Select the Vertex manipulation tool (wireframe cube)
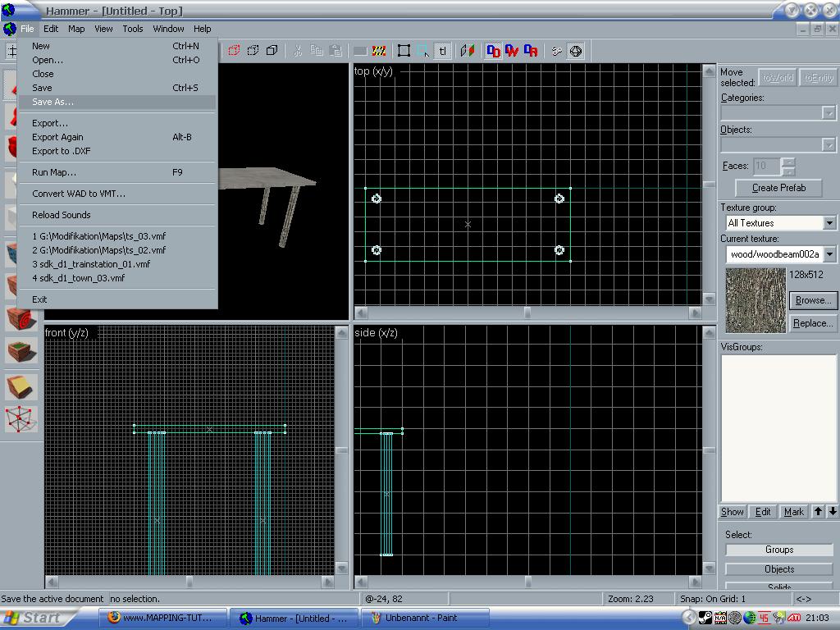This screenshot has height=630, width=840. (21, 419)
